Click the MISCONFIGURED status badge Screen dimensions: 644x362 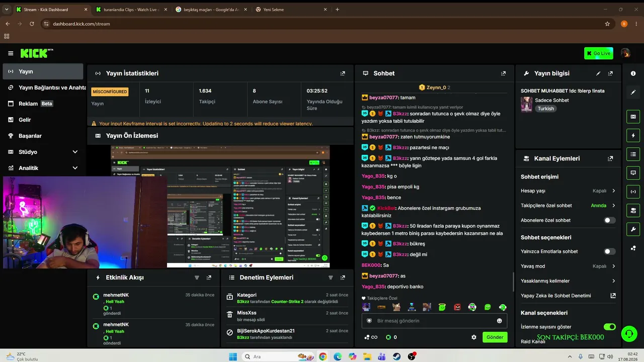pos(110,92)
